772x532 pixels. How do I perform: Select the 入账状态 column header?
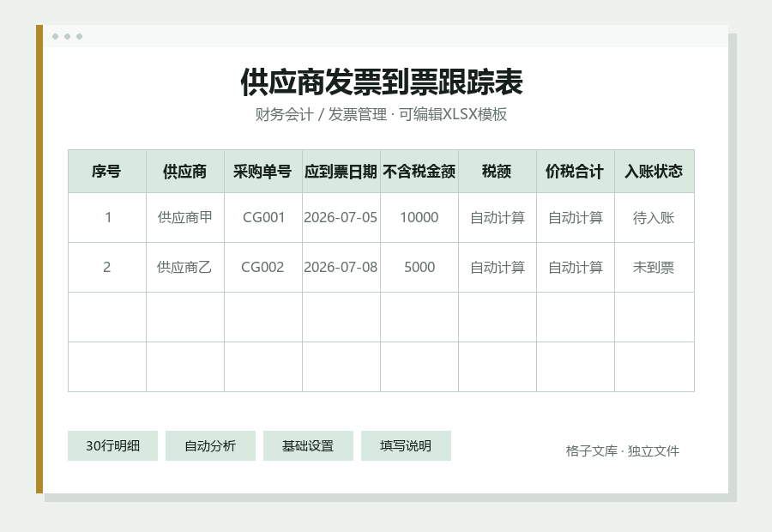point(654,172)
